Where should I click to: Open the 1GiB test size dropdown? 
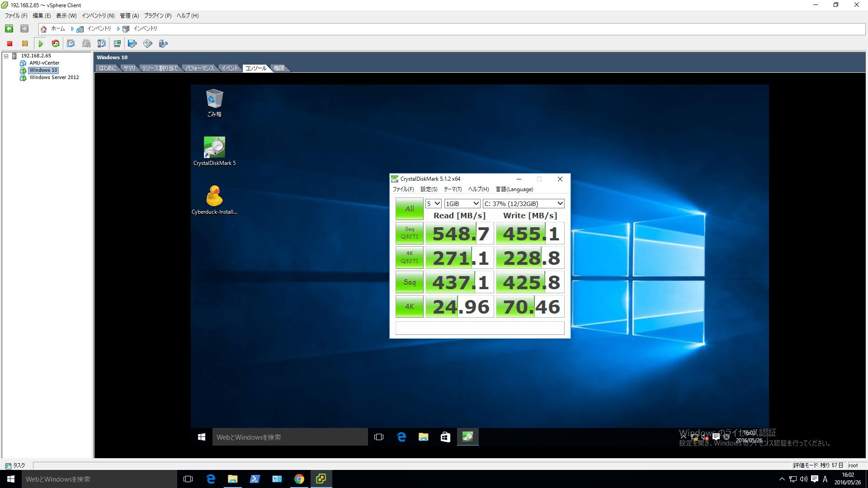coord(462,204)
